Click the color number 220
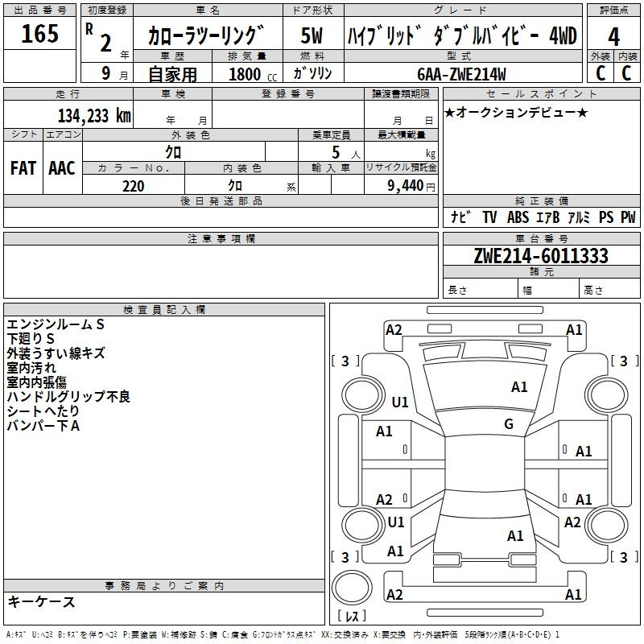 click(x=134, y=186)
